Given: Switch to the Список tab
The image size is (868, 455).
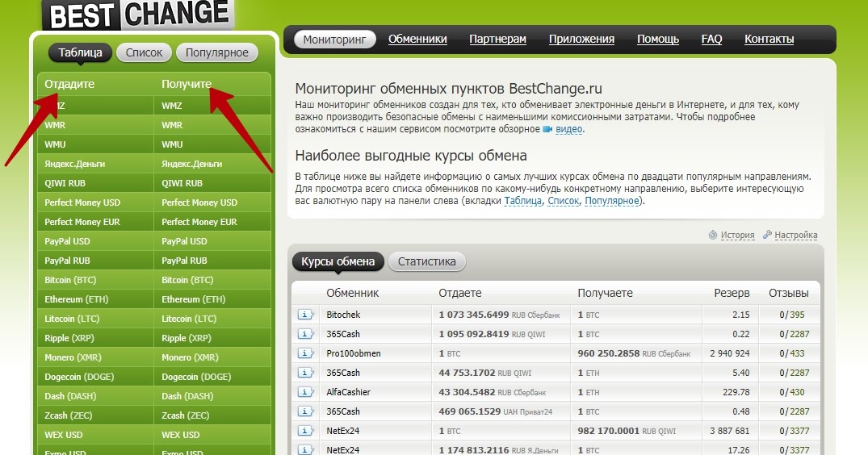Looking at the screenshot, I should 144,52.
